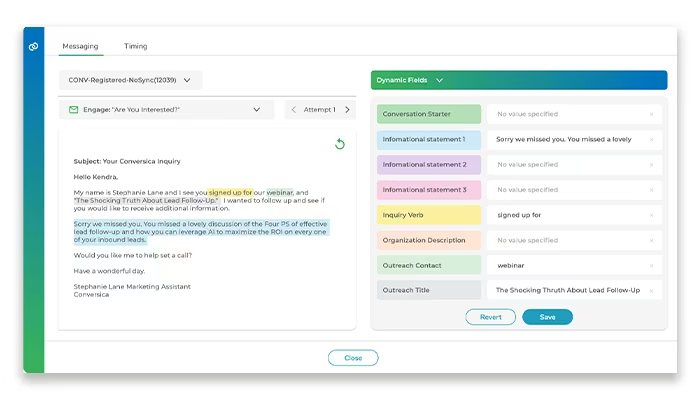This screenshot has width=700, height=400.
Task: Select the Outreach Title gray label
Action: tap(429, 290)
